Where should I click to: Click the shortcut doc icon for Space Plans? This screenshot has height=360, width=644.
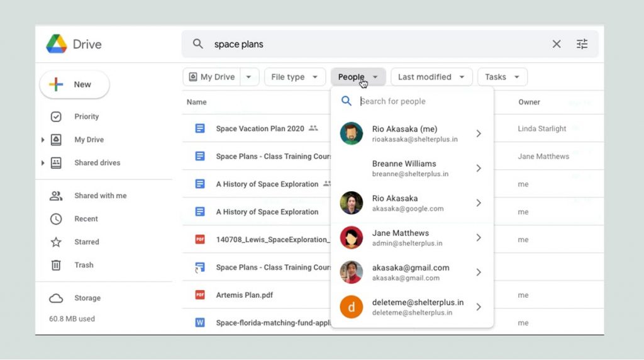coord(199,267)
